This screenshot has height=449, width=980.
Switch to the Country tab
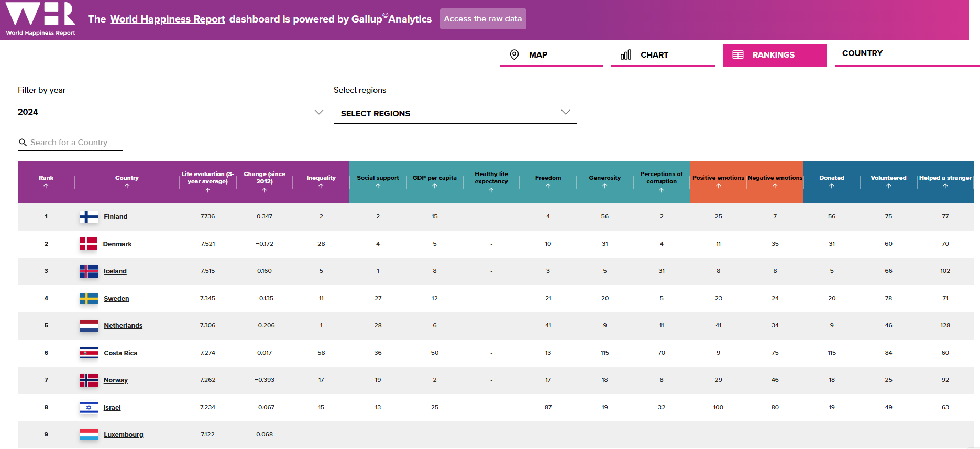[862, 53]
